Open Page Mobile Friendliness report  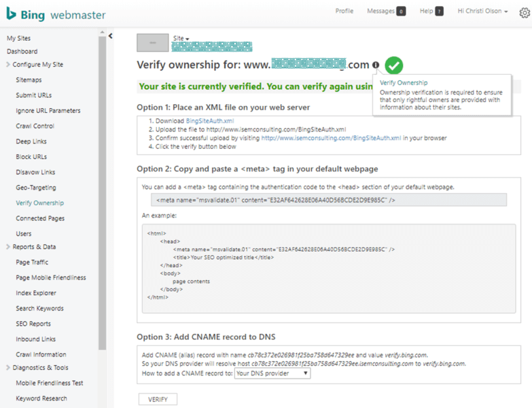(x=51, y=277)
